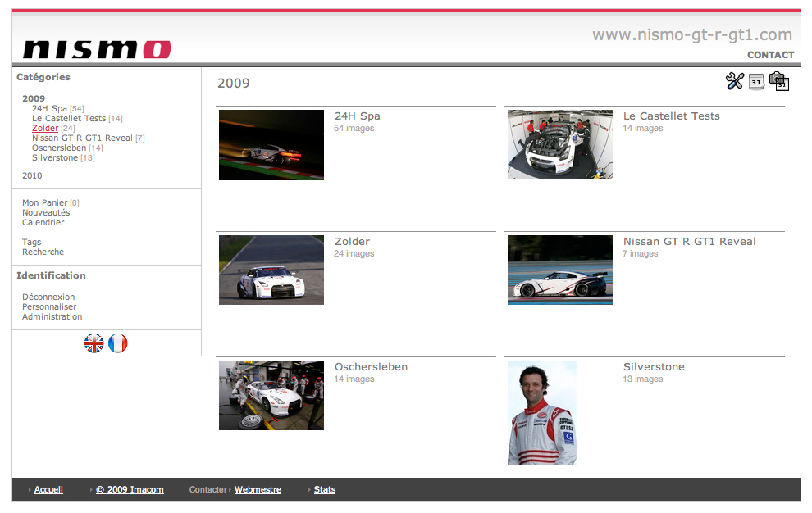812x513 pixels.
Task: Select the red Zolder link in the sidebar
Action: click(x=45, y=128)
